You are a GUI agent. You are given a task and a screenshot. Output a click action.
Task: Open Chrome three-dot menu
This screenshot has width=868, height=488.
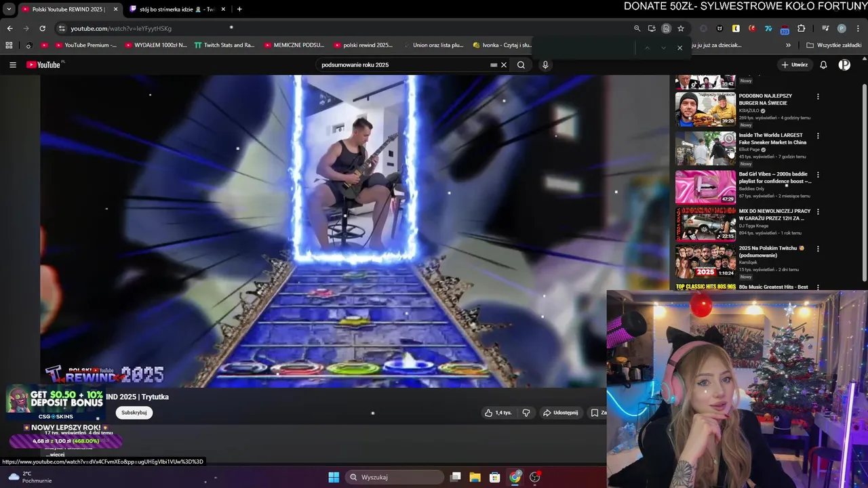tap(859, 28)
